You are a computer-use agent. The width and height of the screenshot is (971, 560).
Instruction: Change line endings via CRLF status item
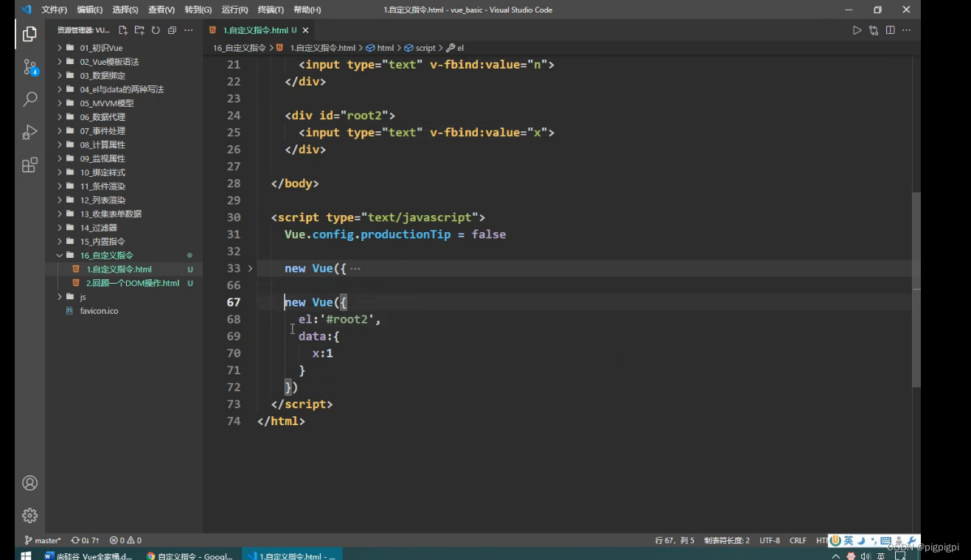[798, 540]
